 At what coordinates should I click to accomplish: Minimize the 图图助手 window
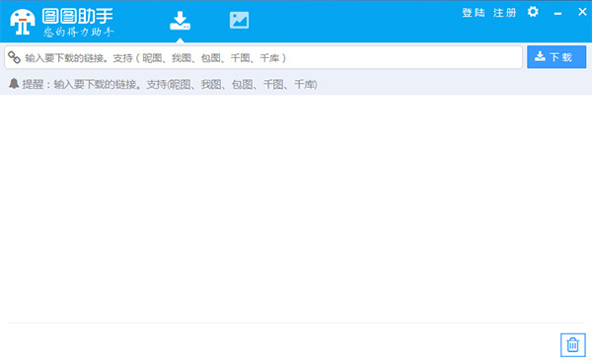click(557, 13)
